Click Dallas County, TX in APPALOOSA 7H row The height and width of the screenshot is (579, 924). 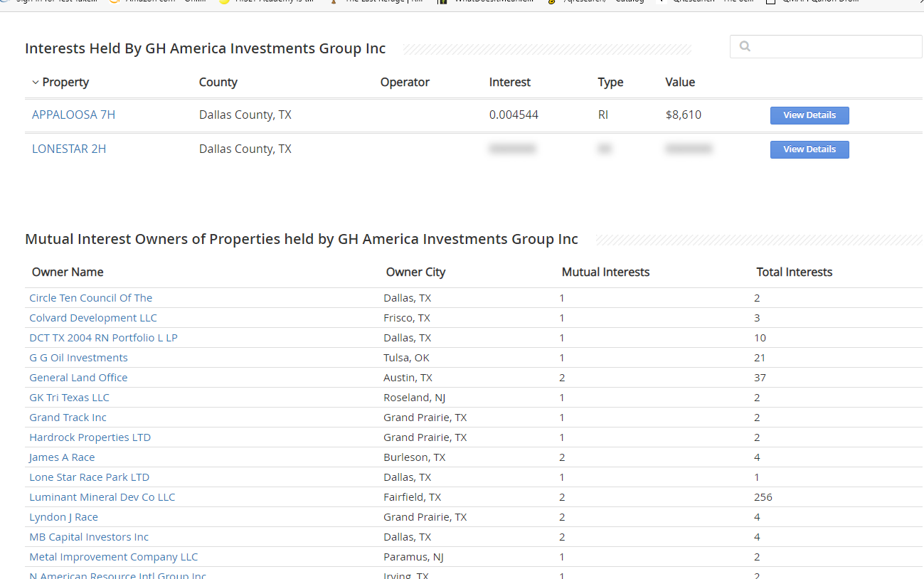[x=245, y=115]
